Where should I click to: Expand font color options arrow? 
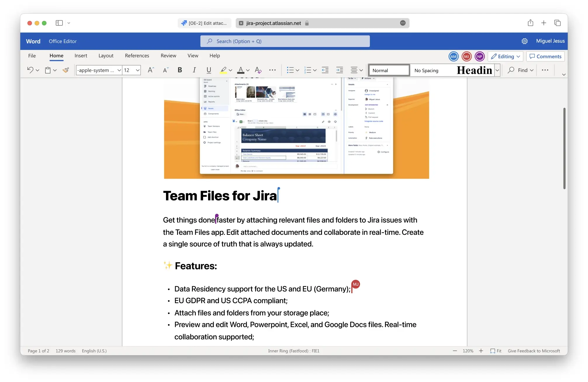coord(248,70)
